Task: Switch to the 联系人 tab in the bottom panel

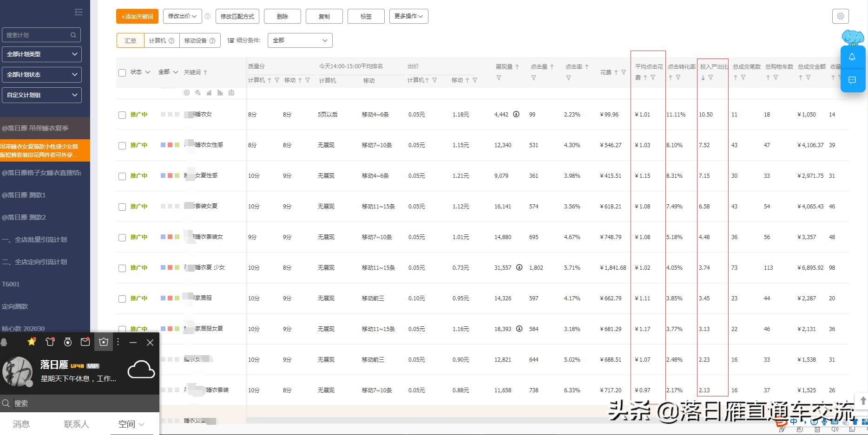Action: point(76,424)
